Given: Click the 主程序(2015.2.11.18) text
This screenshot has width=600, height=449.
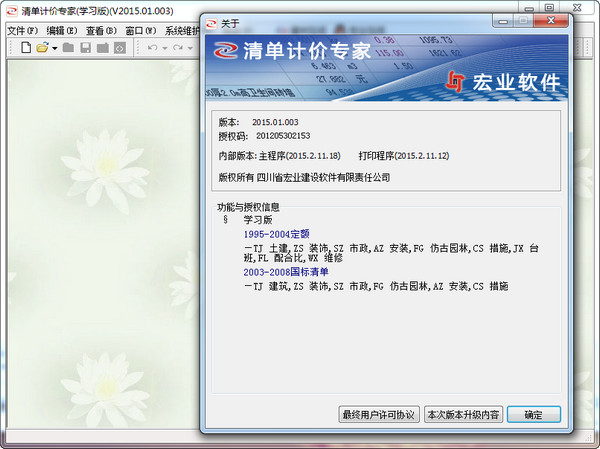Looking at the screenshot, I should pos(300,156).
